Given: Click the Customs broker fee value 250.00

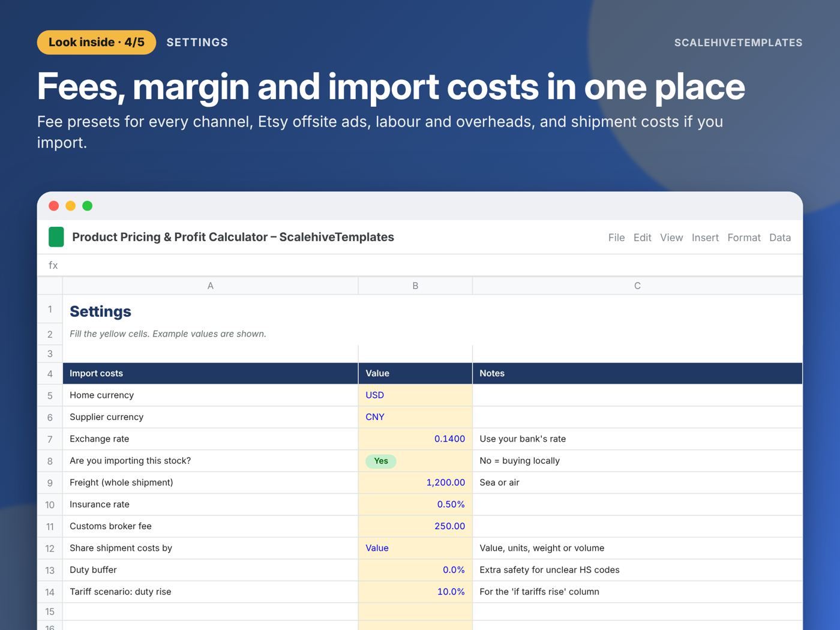Looking at the screenshot, I should point(415,526).
